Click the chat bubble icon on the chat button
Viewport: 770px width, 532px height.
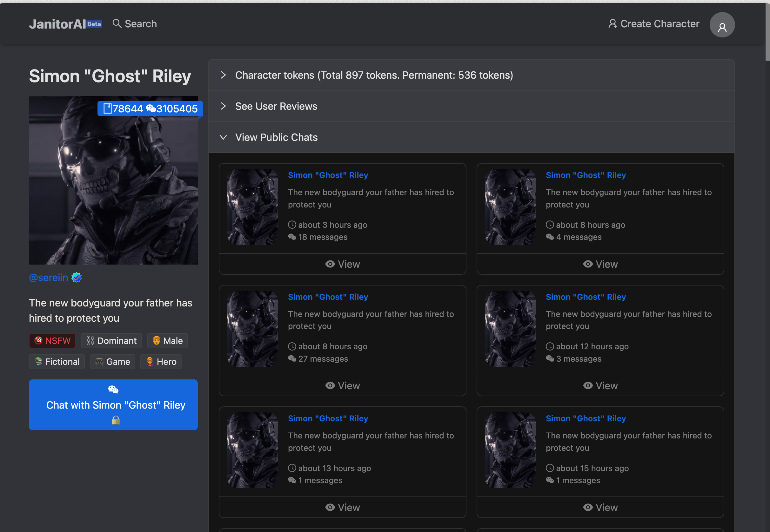tap(113, 389)
